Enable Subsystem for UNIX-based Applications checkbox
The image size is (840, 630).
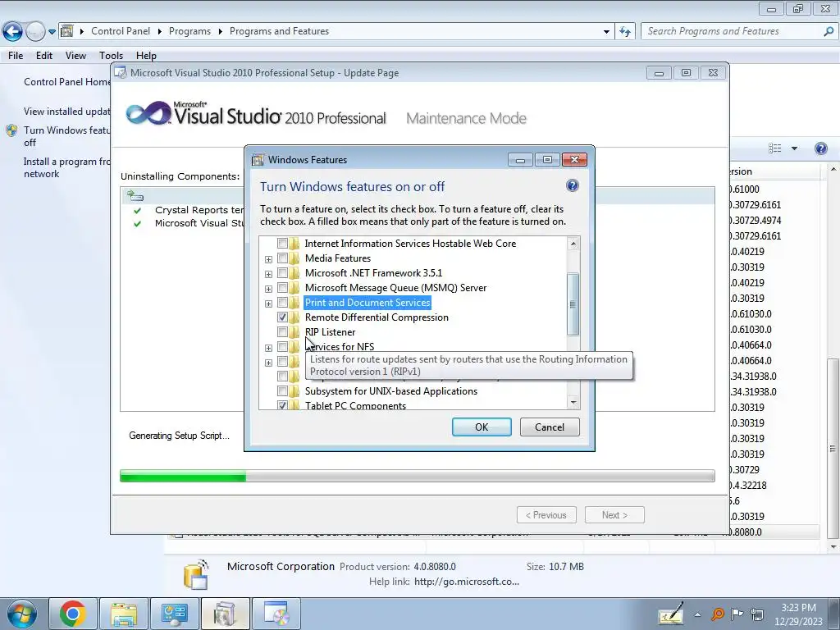282,391
